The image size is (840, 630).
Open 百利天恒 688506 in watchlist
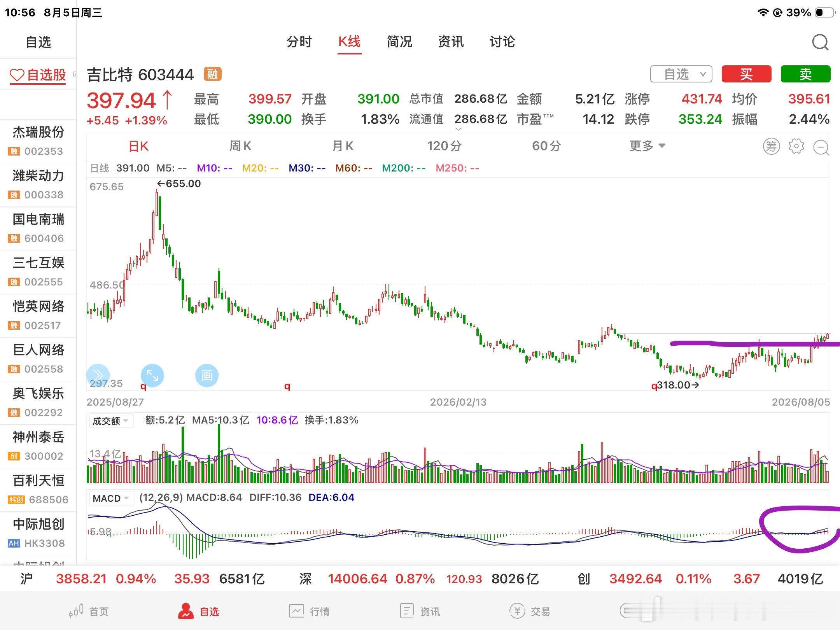[x=38, y=490]
